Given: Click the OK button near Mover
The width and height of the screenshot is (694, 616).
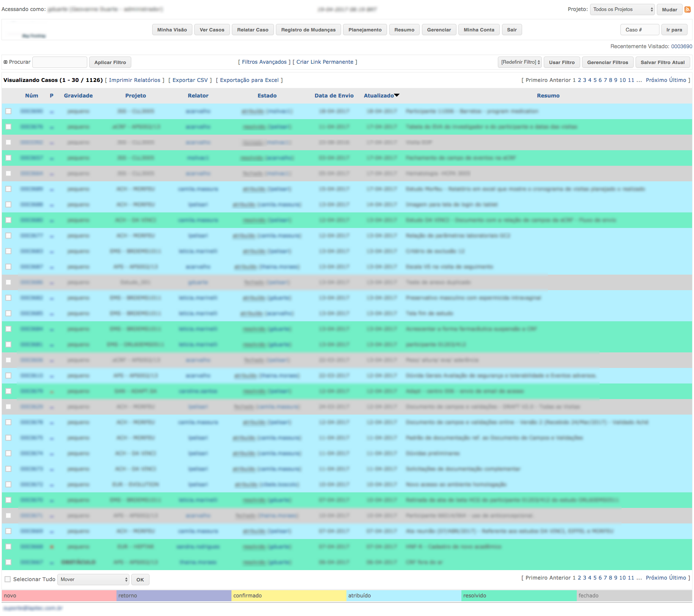Looking at the screenshot, I should coord(140,580).
